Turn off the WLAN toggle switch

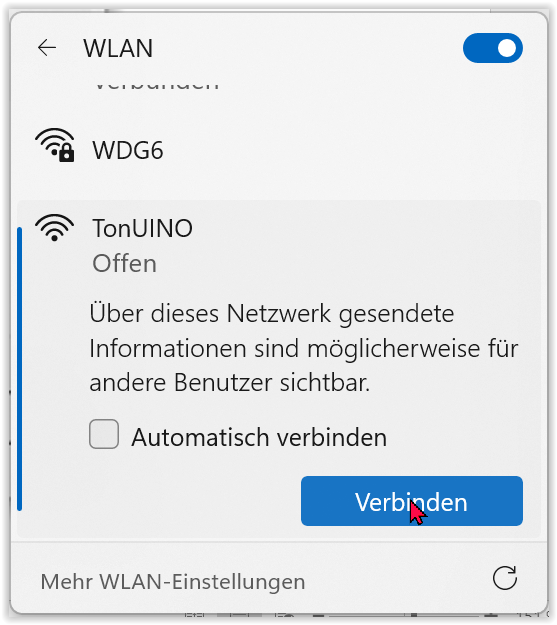point(492,48)
